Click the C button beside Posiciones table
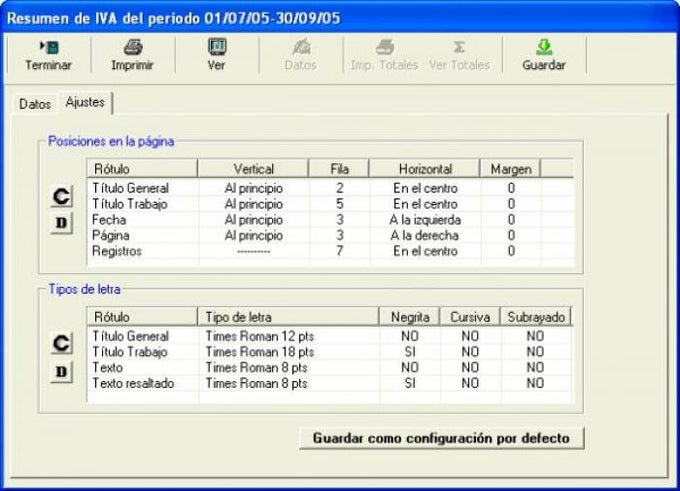 tap(61, 196)
